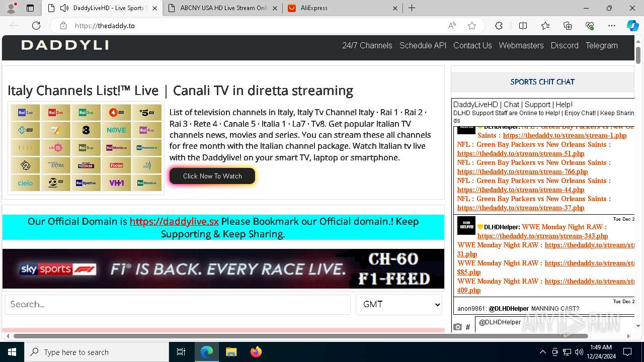Open the volume control tray icon
Screen dimensions: 644x362
579,352
